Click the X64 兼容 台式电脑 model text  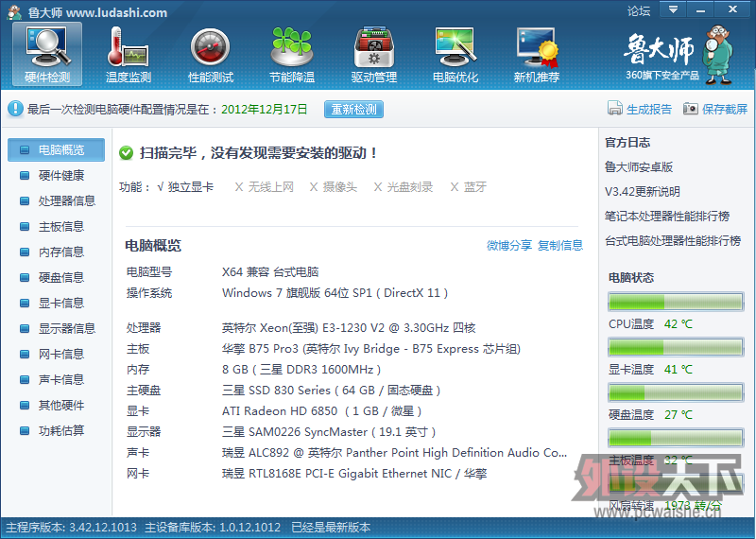pos(270,272)
